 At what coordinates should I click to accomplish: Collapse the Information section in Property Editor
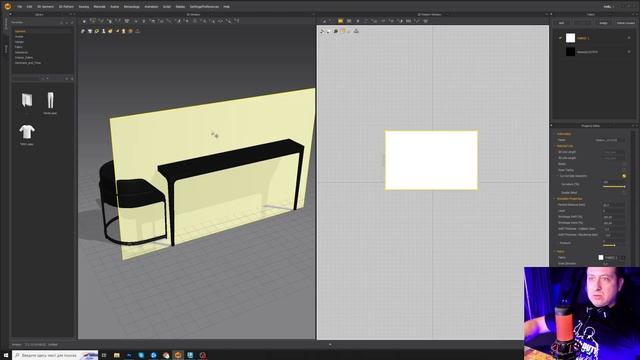555,134
